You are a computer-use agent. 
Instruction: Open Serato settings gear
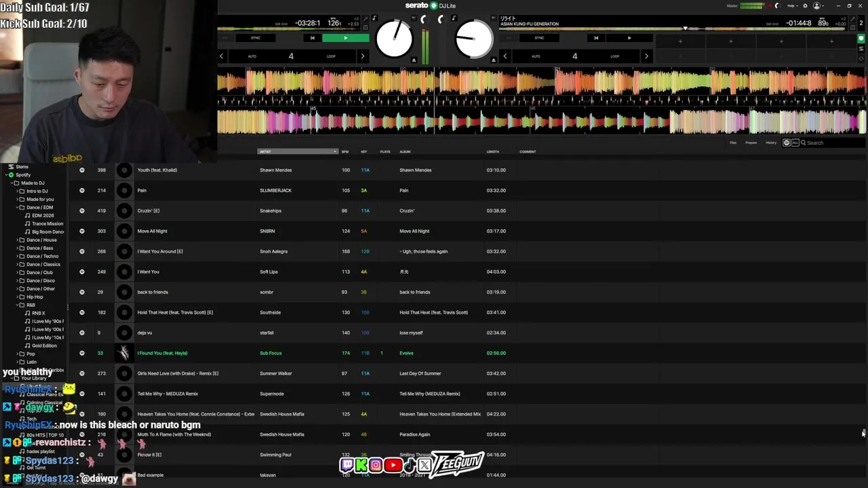click(x=805, y=5)
